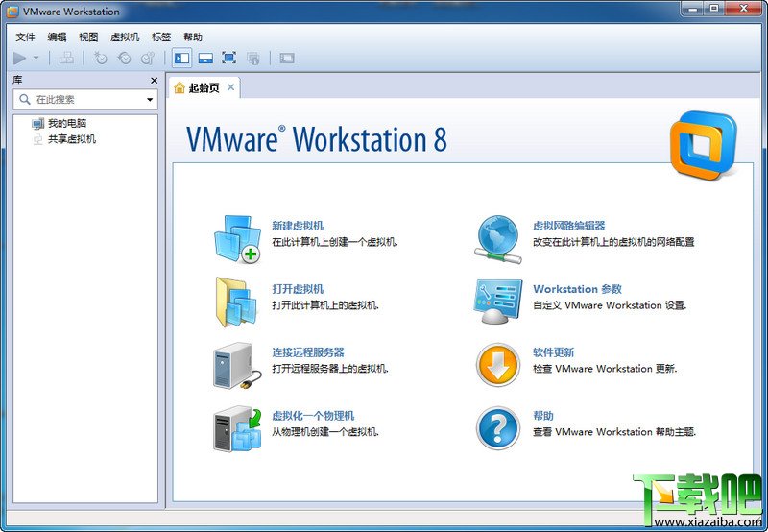Click the 连接远程服务器 server icon

[238, 366]
